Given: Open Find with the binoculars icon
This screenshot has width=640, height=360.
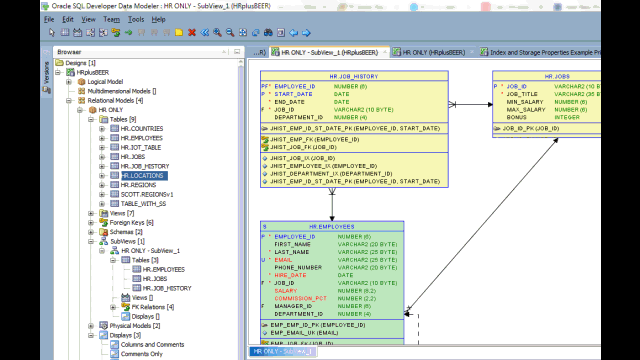Looking at the screenshot, I should click(268, 33).
